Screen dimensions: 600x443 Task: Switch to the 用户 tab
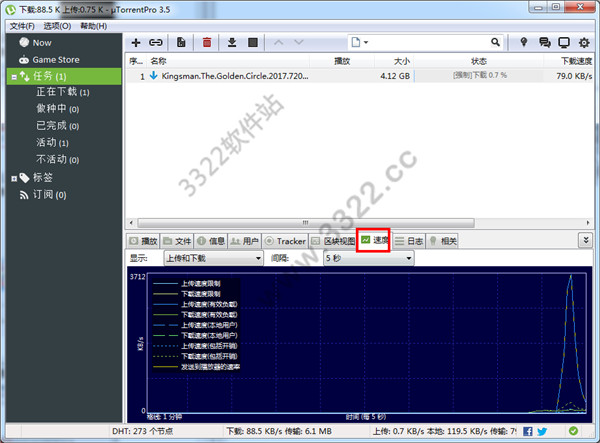pos(245,241)
